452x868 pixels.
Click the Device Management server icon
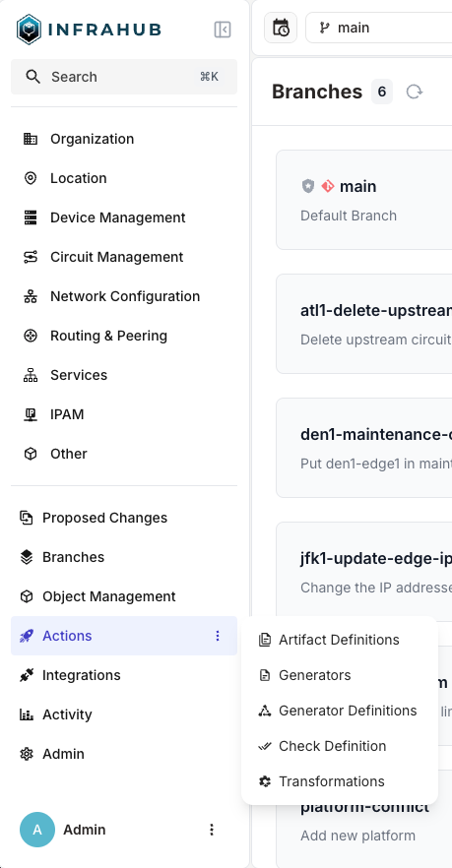31,217
